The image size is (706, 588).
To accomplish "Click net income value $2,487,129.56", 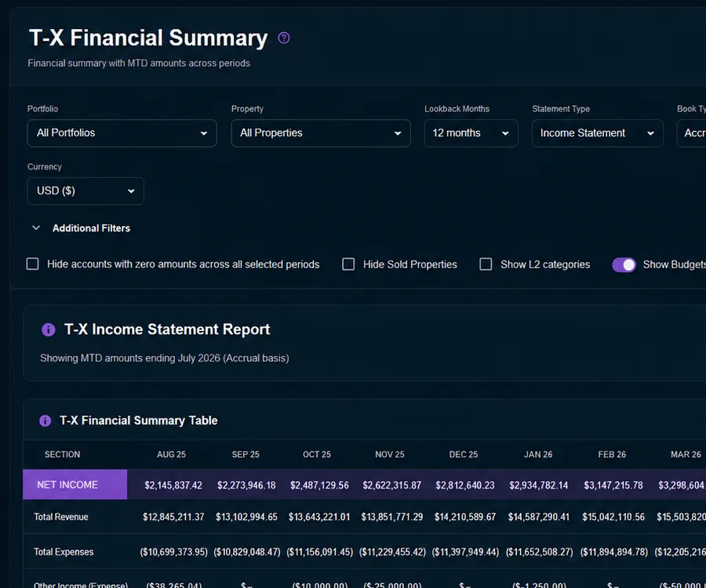I will [319, 485].
